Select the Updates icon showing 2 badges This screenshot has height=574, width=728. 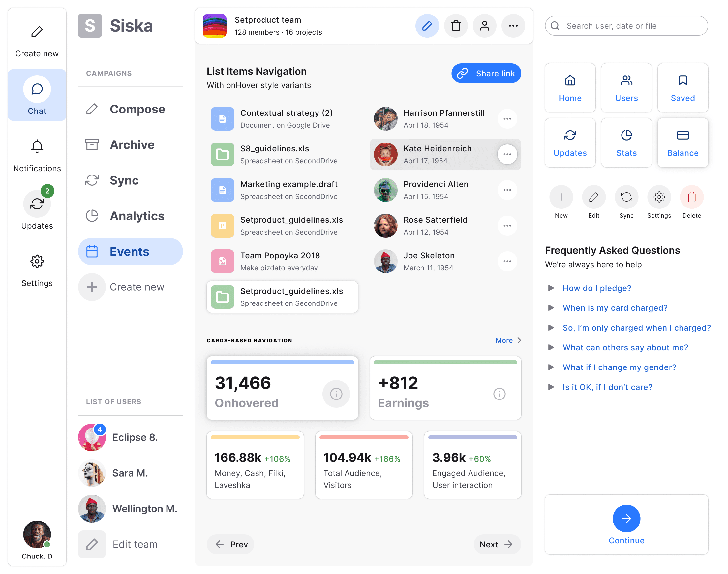pos(37,204)
